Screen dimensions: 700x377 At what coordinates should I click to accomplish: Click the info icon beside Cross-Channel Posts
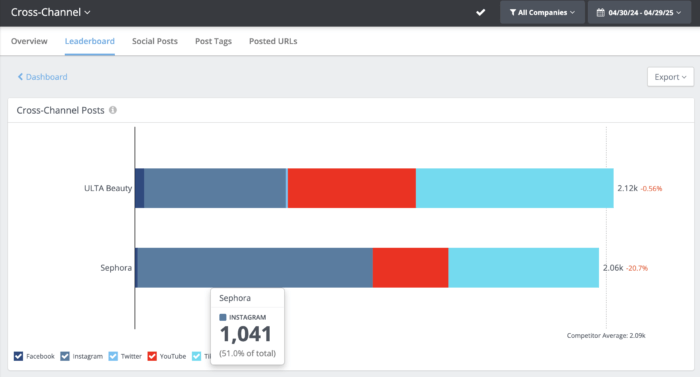(113, 110)
